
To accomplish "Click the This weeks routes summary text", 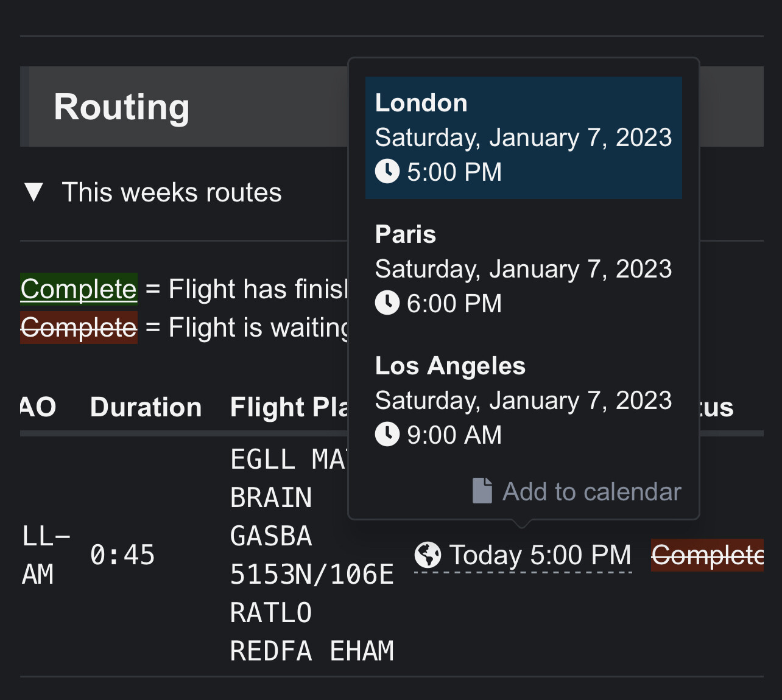I will (172, 192).
